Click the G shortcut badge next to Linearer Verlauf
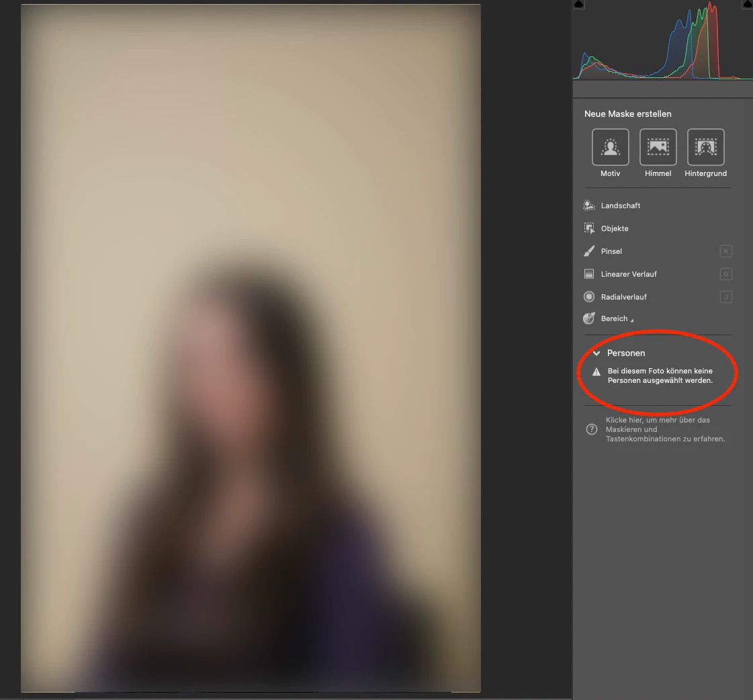The width and height of the screenshot is (753, 700). 725,274
